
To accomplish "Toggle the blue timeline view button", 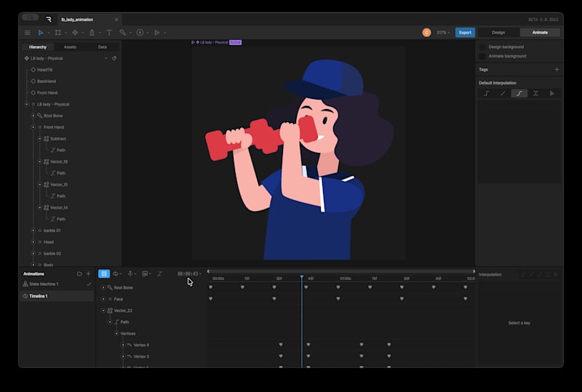I will [x=104, y=274].
